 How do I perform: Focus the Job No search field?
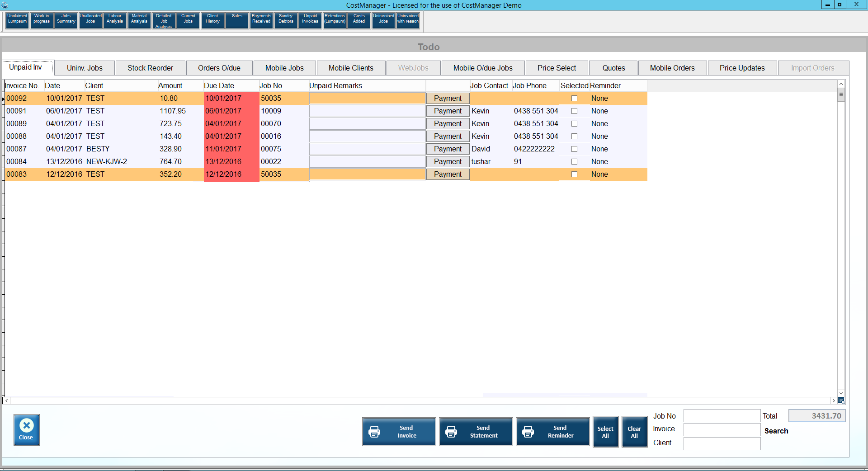[x=722, y=416]
